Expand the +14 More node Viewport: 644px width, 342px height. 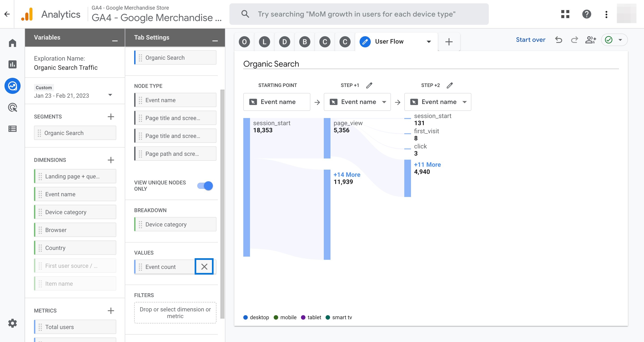click(347, 175)
